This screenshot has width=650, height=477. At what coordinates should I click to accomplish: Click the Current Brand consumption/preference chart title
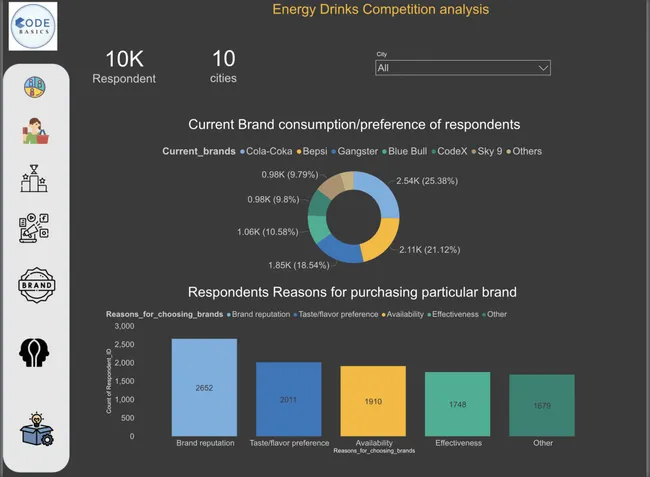354,124
